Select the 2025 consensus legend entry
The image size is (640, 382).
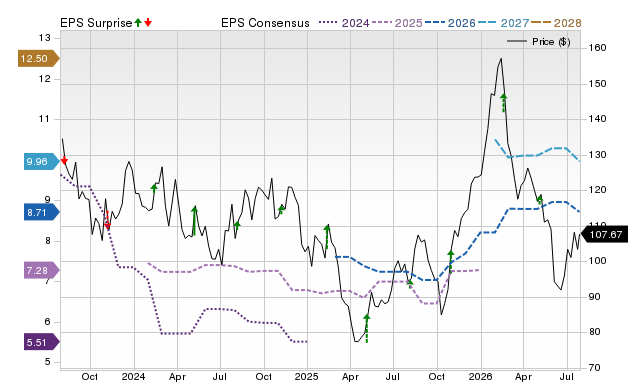pyautogui.click(x=397, y=23)
